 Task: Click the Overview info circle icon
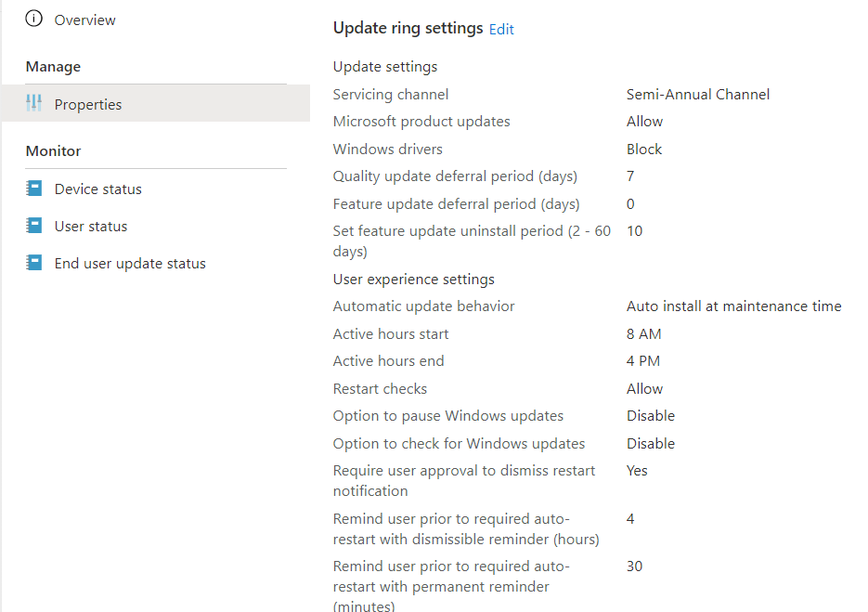pos(34,19)
